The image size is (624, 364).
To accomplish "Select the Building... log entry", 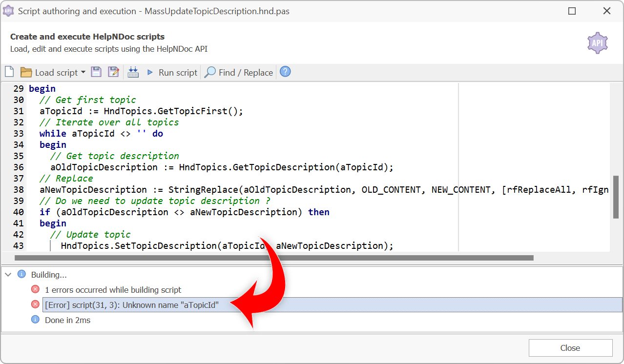I will coord(49,275).
